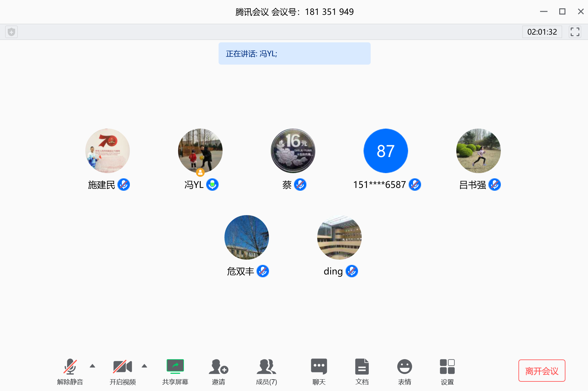Screen dimensions: 588x391
Task: Click the security shield icon at top left
Action: [x=11, y=32]
